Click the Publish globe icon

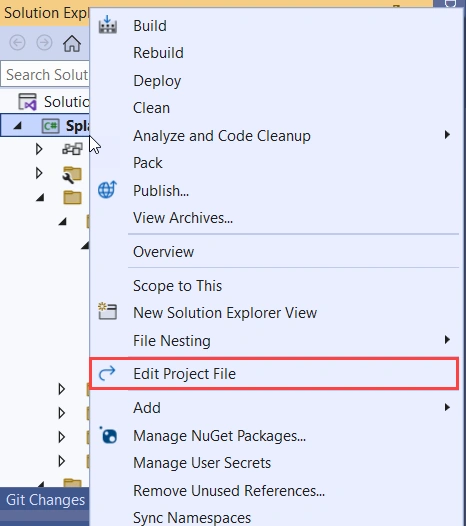[107, 190]
